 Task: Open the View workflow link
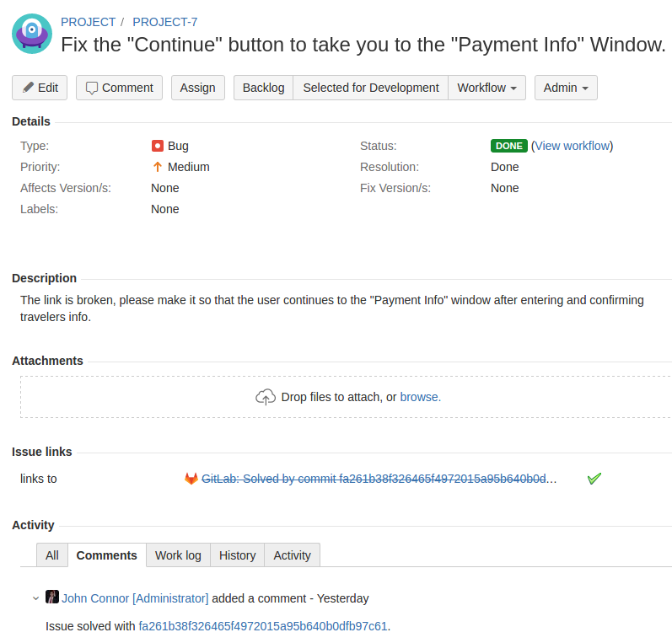coord(572,146)
